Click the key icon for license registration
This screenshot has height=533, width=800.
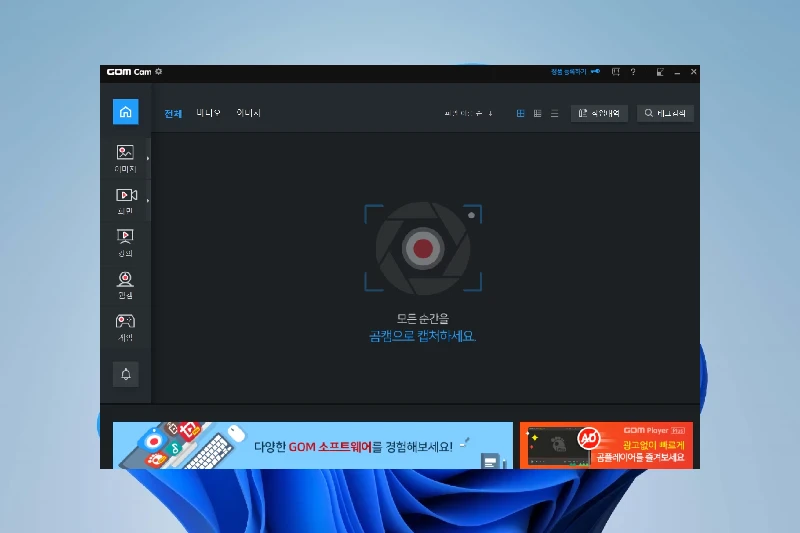tap(595, 71)
